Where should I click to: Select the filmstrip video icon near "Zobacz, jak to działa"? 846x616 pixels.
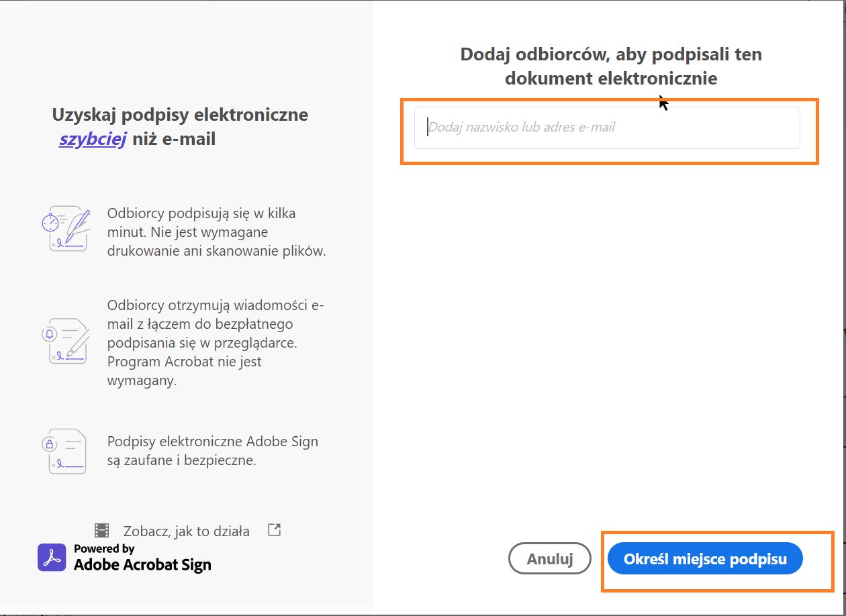pos(102,530)
